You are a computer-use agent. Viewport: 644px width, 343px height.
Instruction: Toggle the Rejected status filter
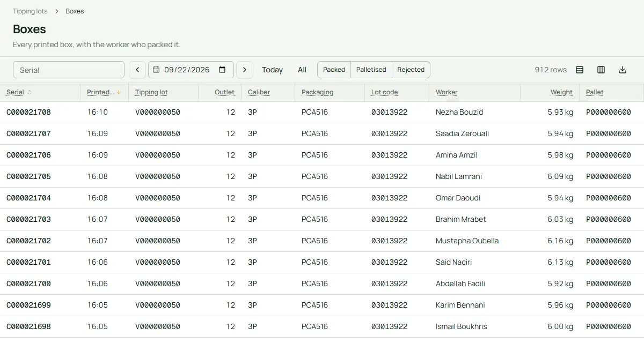point(411,70)
